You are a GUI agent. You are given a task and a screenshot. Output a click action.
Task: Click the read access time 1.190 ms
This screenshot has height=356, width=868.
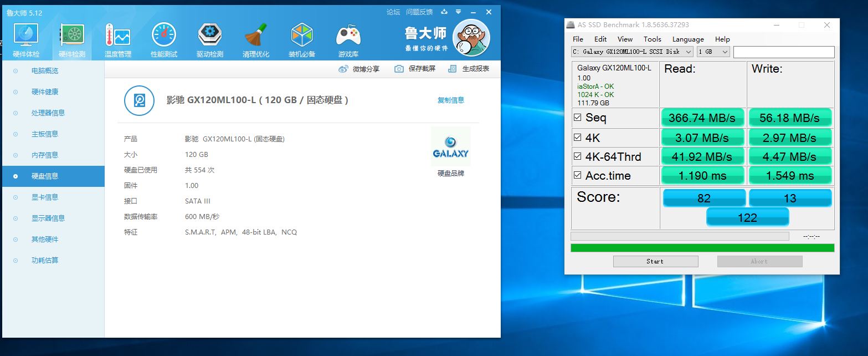702,176
